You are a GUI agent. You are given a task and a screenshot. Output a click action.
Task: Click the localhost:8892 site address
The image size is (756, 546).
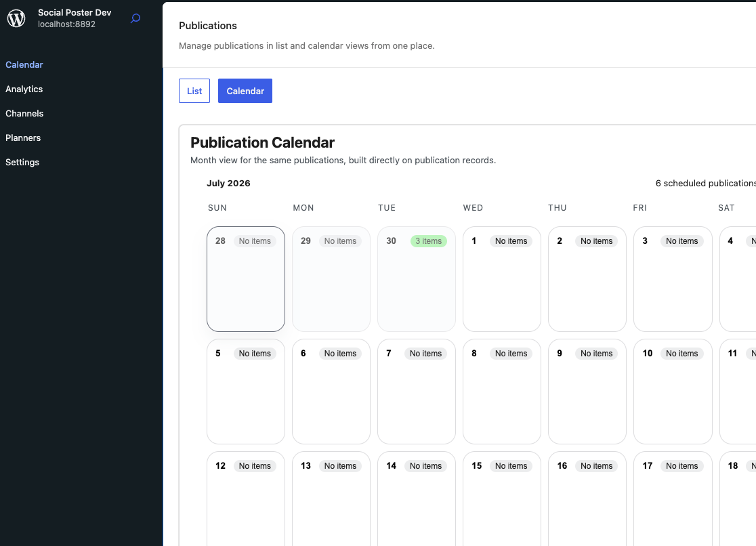[x=66, y=24]
